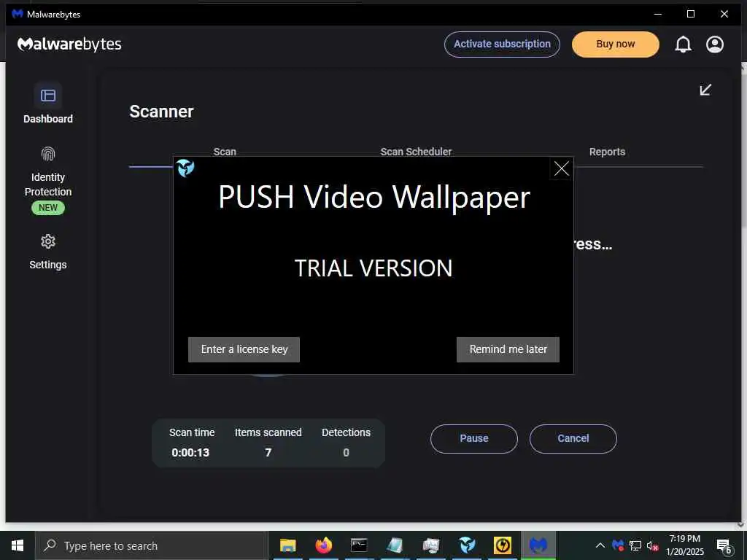Viewport: 747px width, 560px height.
Task: Click Items scanned value 7
Action: pyautogui.click(x=268, y=452)
